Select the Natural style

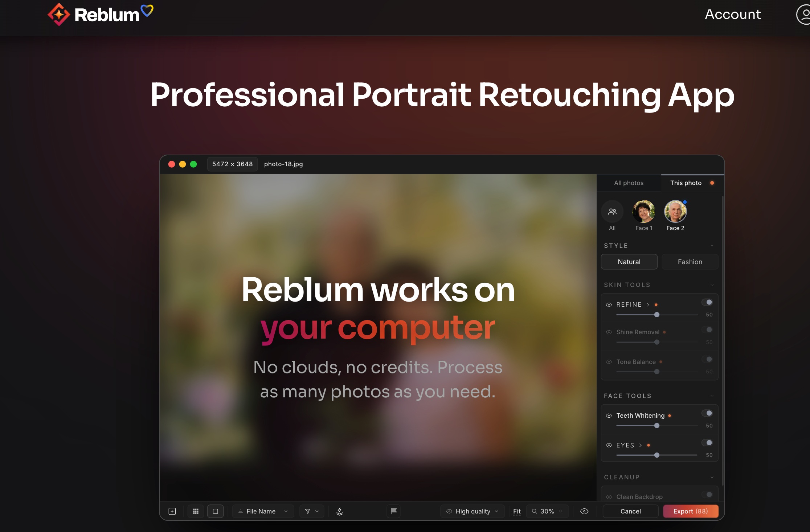pyautogui.click(x=629, y=262)
